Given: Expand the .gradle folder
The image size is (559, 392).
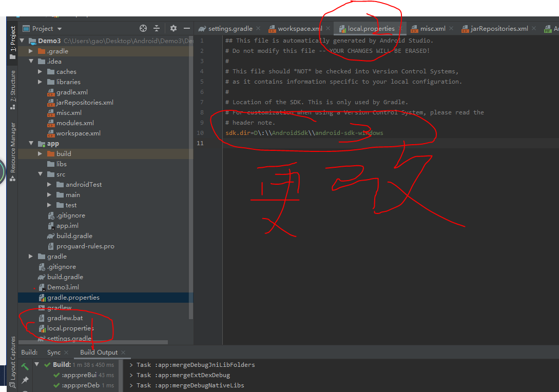Looking at the screenshot, I should (31, 51).
